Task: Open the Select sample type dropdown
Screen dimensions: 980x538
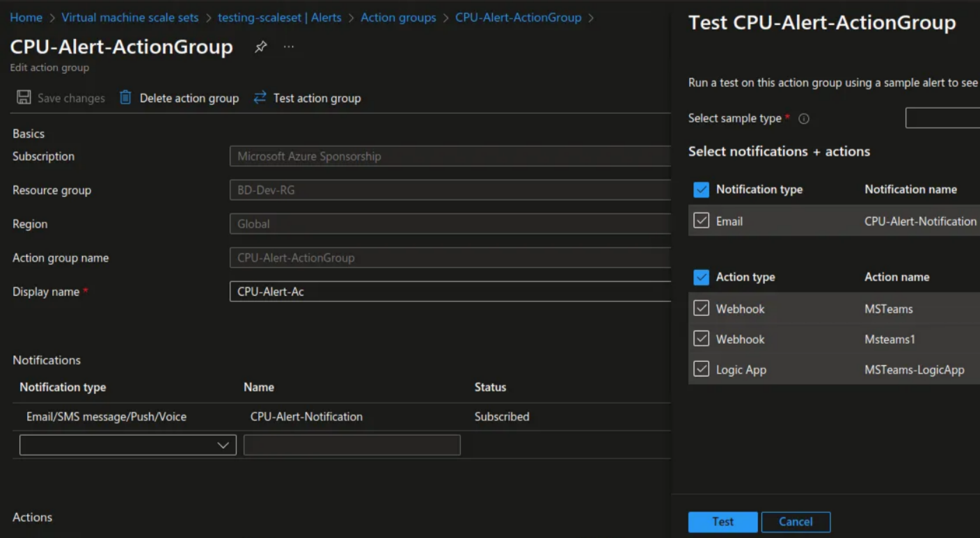Action: click(x=942, y=118)
